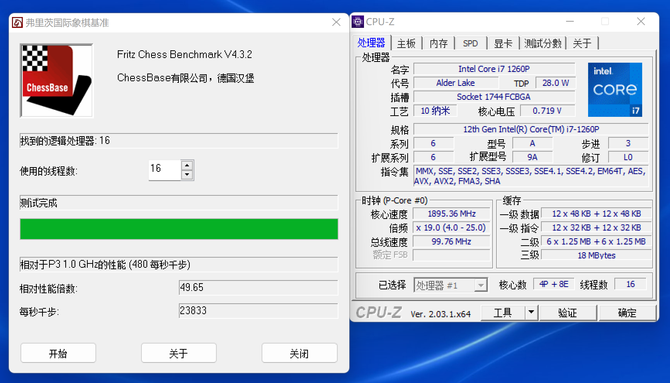Click the 10 纳米 process value

point(435,111)
